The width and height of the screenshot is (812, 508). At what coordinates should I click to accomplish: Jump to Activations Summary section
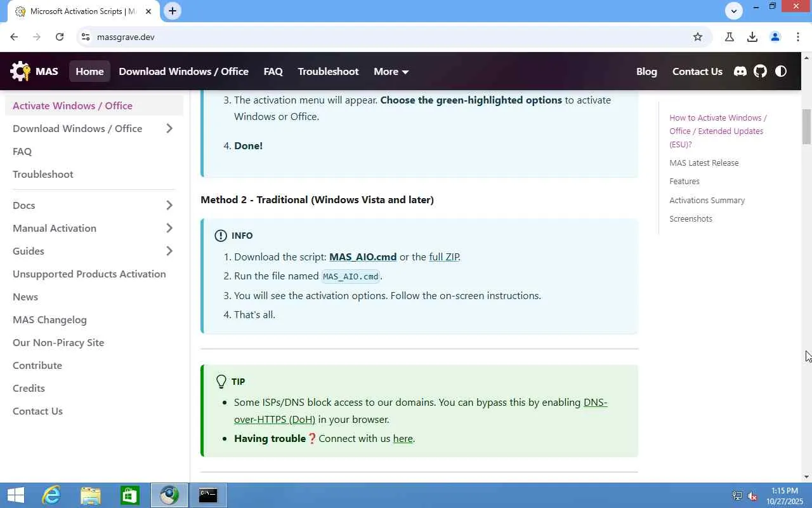[707, 200]
